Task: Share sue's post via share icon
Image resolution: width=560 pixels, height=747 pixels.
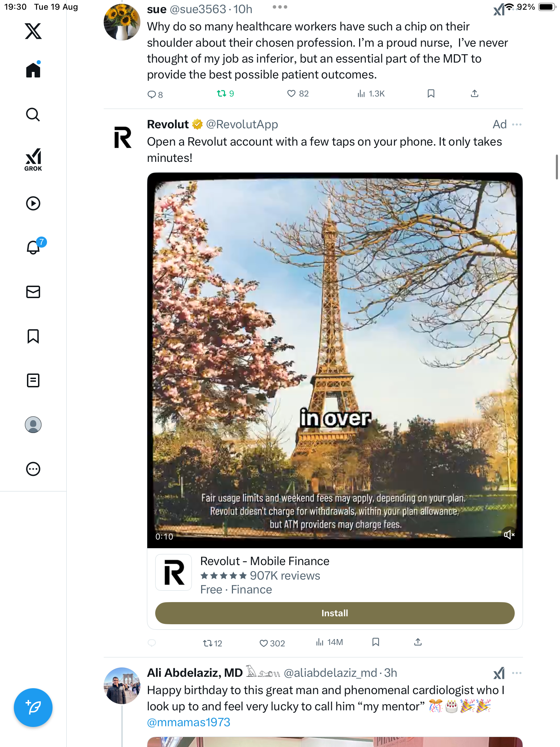Action: (475, 93)
